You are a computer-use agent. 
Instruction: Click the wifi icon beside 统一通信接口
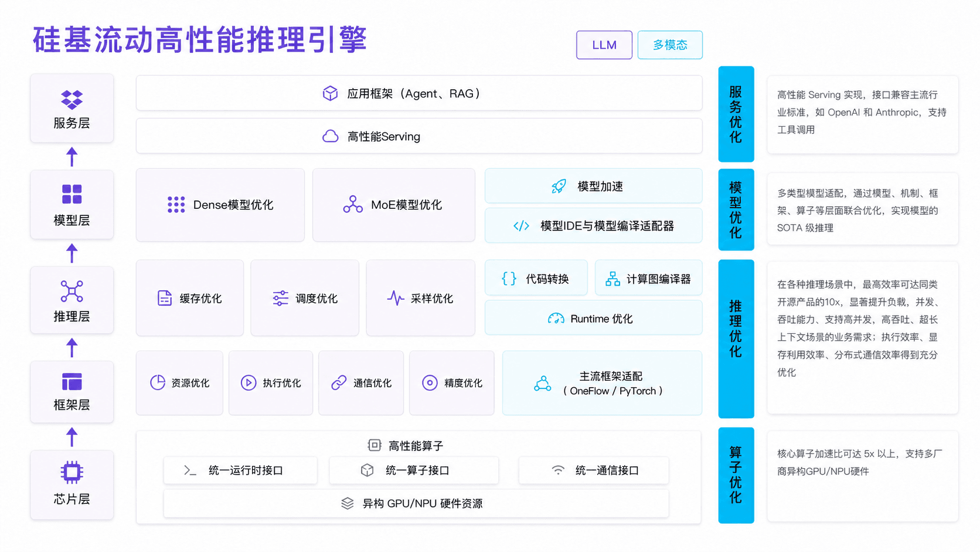[x=558, y=470]
